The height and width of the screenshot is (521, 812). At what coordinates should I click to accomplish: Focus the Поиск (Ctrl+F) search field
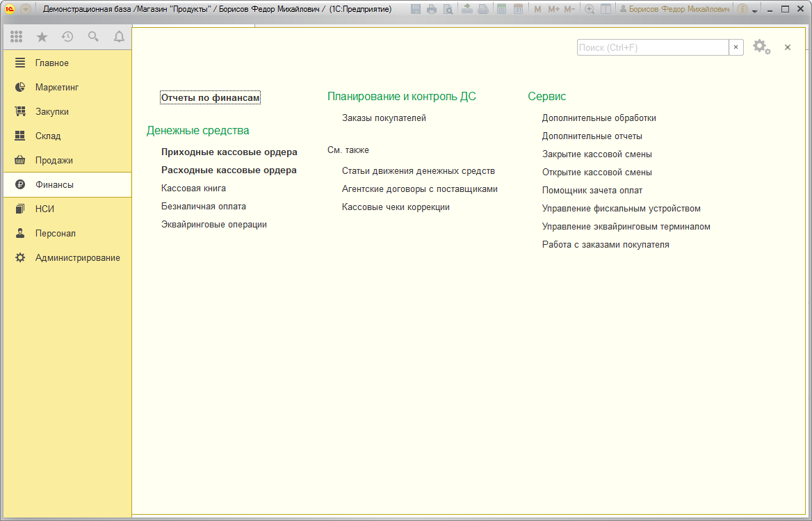click(653, 47)
